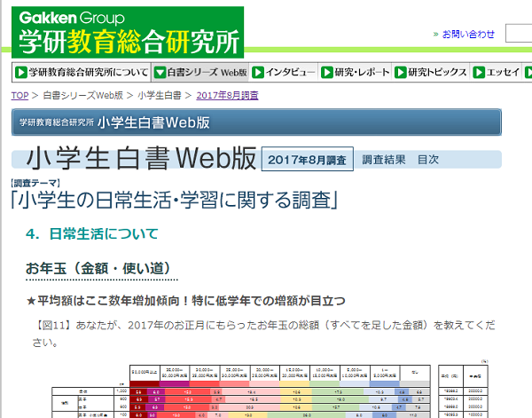The height and width of the screenshot is (418, 532).
Task: Click green arrow icon beside インタビュー
Action: (258, 72)
